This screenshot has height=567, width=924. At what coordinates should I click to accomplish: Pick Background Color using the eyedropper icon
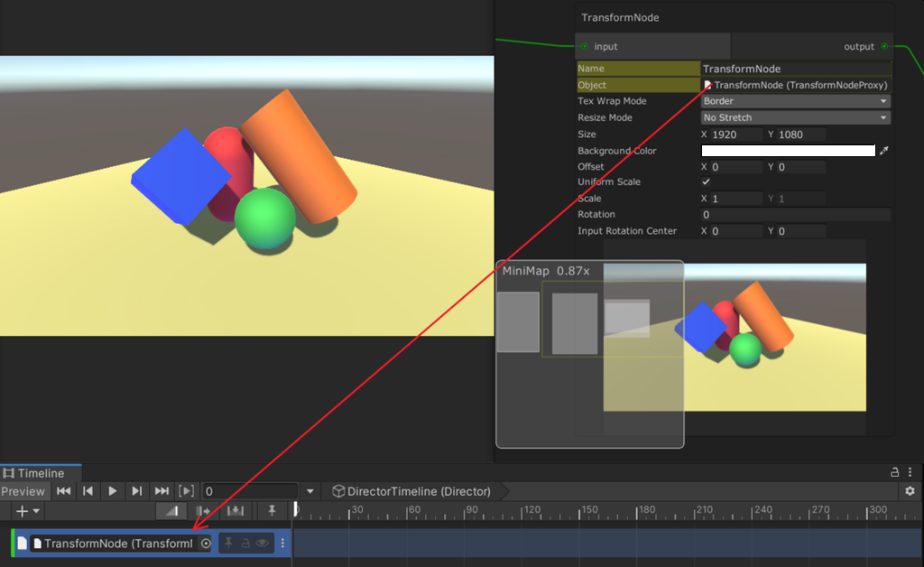[x=883, y=151]
